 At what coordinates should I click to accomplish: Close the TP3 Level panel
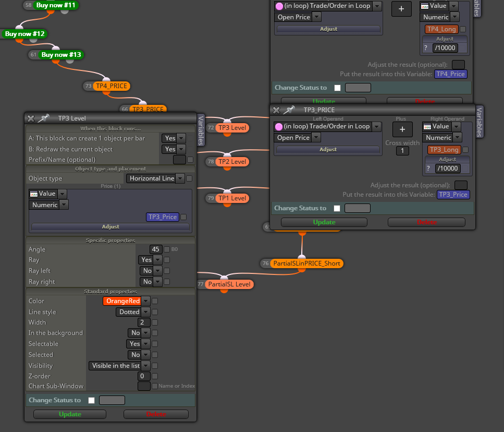coord(31,118)
